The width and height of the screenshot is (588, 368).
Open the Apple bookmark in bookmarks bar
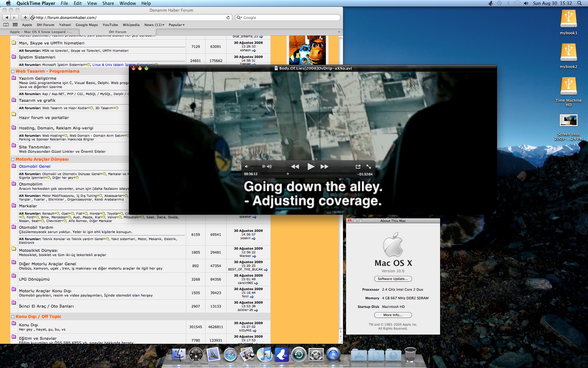tap(27, 25)
